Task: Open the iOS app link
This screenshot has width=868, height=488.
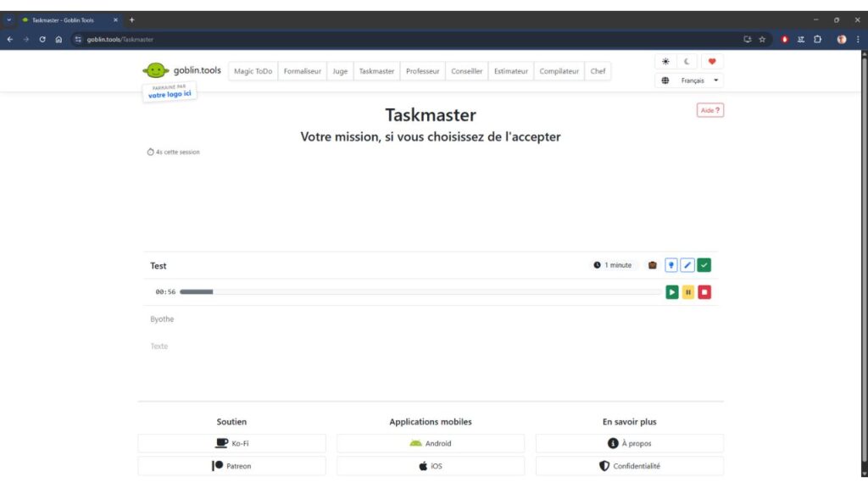Action: 431,466
